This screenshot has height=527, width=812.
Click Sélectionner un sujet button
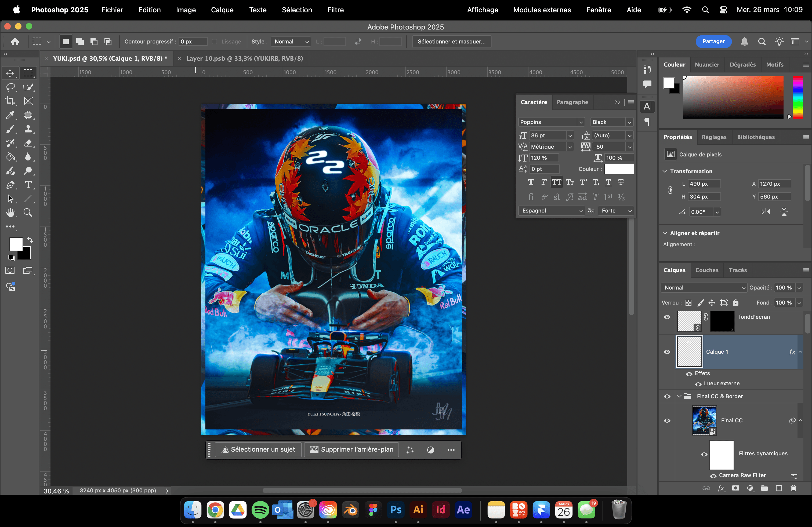tap(258, 450)
